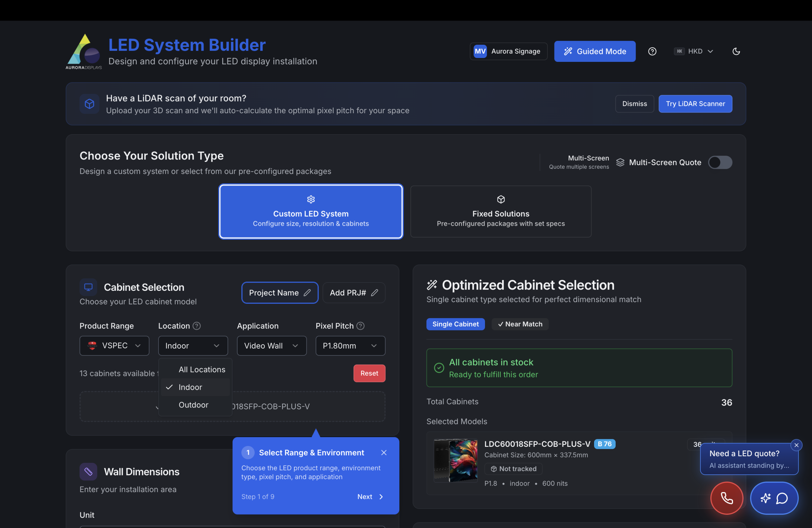
Task: Open the VSPEC product range dropdown
Action: 114,346
